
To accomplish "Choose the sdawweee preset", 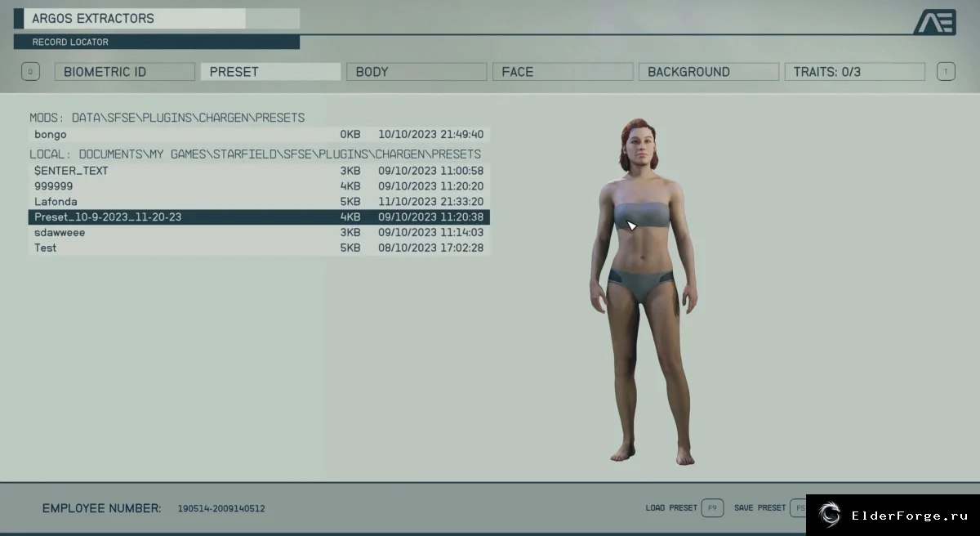I will 259,233.
